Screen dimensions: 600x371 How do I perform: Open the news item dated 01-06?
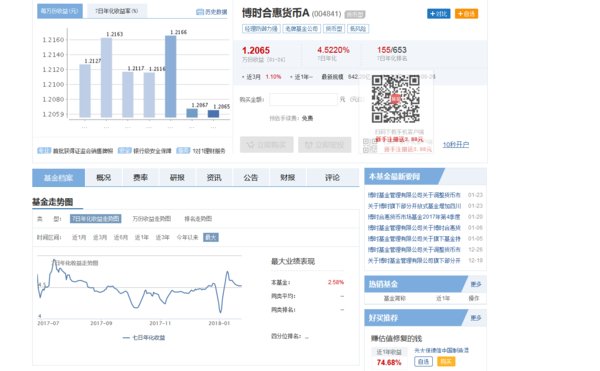pyautogui.click(x=414, y=228)
